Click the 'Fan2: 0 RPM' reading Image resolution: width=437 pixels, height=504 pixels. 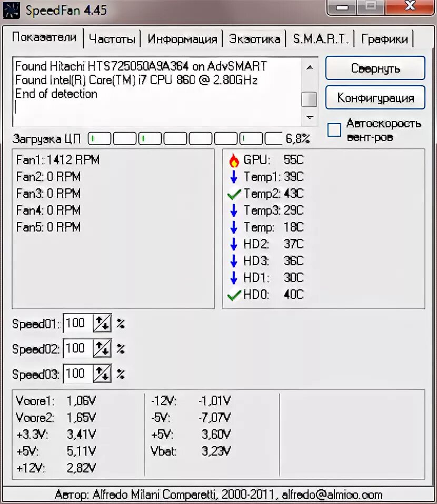[x=48, y=177]
